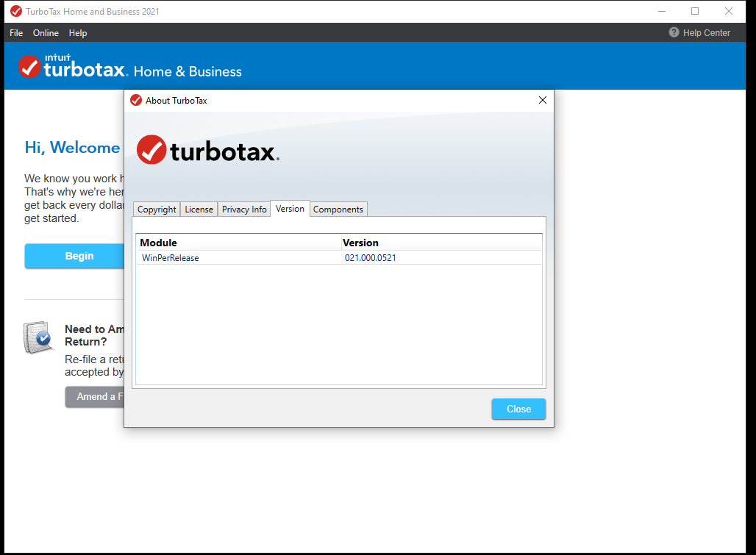756x555 pixels.
Task: Click the TurboTax checkmark logo in header
Action: pos(29,66)
